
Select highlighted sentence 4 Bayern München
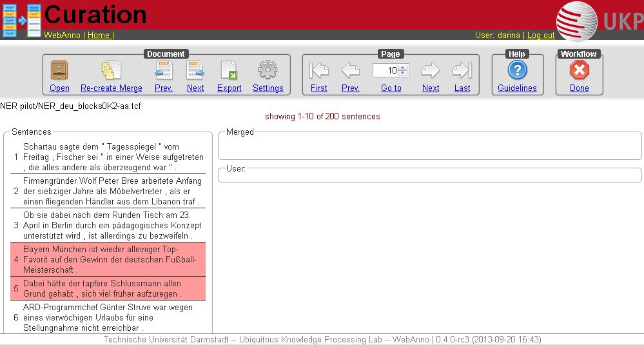[108, 259]
